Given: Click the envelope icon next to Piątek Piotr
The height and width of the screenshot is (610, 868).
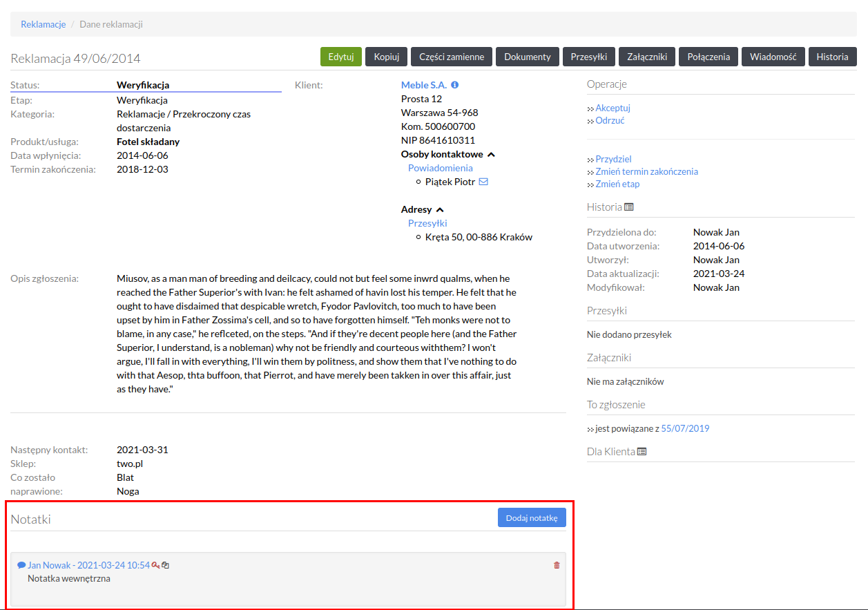Looking at the screenshot, I should [483, 182].
